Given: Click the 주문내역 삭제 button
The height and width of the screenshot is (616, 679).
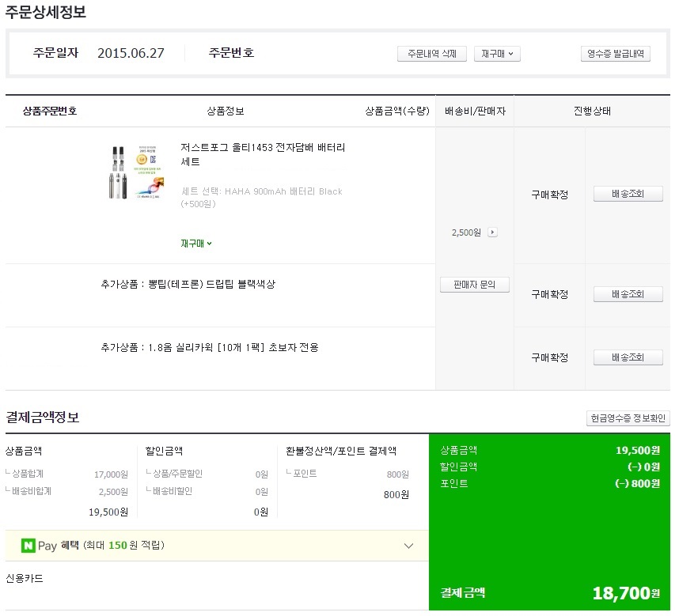Looking at the screenshot, I should pos(432,54).
